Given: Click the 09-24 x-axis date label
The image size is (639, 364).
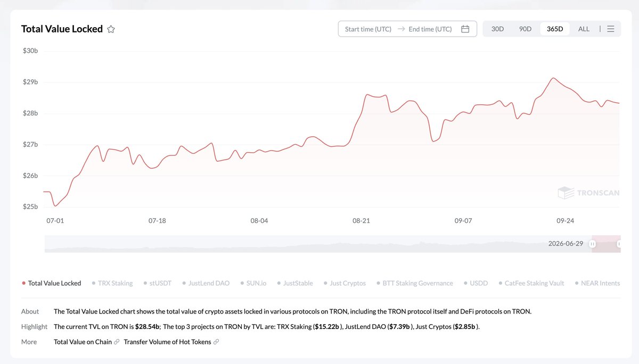Looking at the screenshot, I should [565, 220].
